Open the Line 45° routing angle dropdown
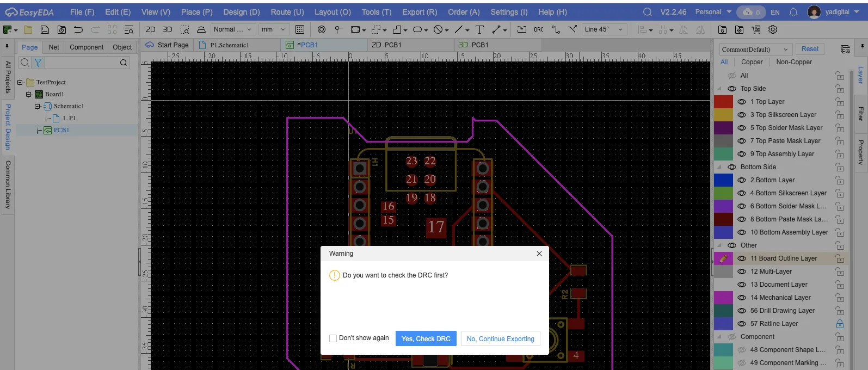Screen dimensions: 868x370 coord(604,29)
